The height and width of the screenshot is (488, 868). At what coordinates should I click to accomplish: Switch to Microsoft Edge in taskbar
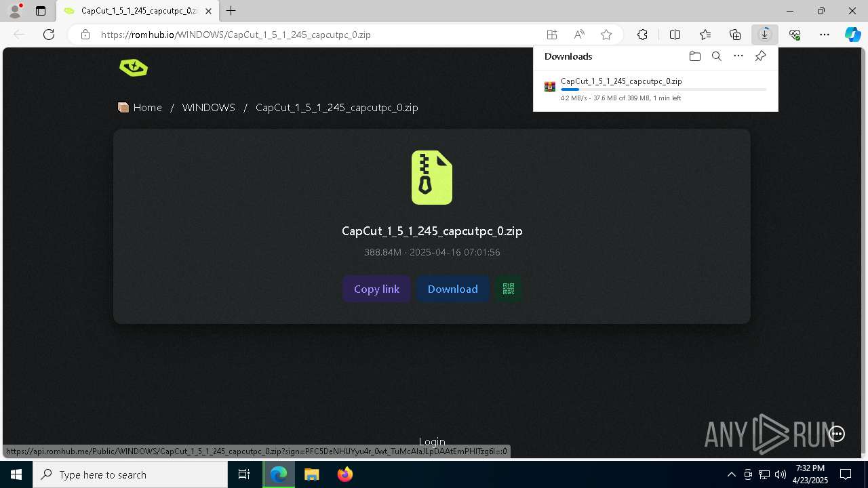[279, 474]
